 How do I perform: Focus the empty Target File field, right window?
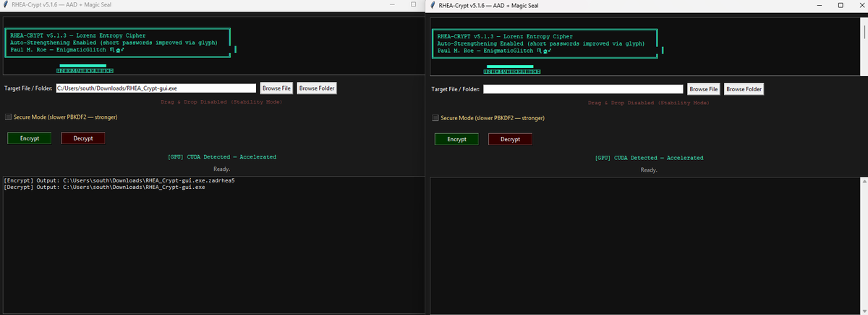coord(583,89)
